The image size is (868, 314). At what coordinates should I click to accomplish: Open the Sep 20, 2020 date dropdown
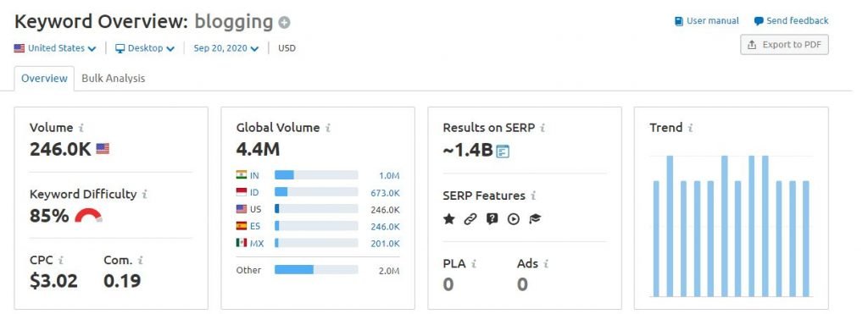click(x=225, y=48)
